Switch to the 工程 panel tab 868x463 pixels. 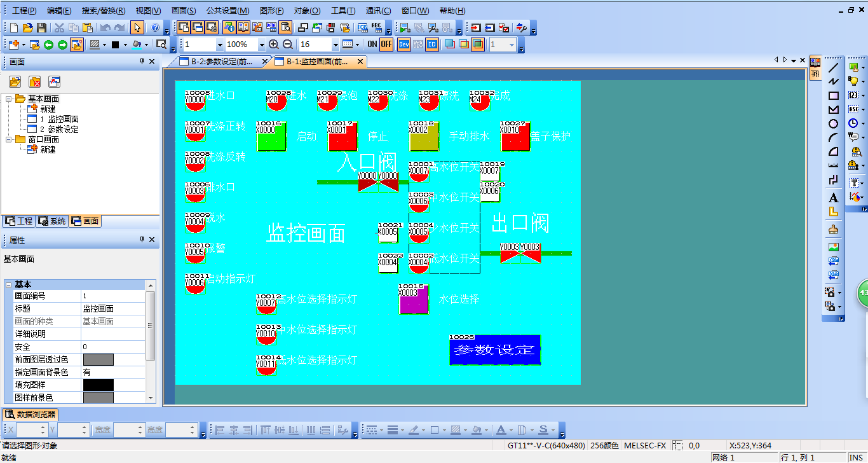(x=18, y=221)
